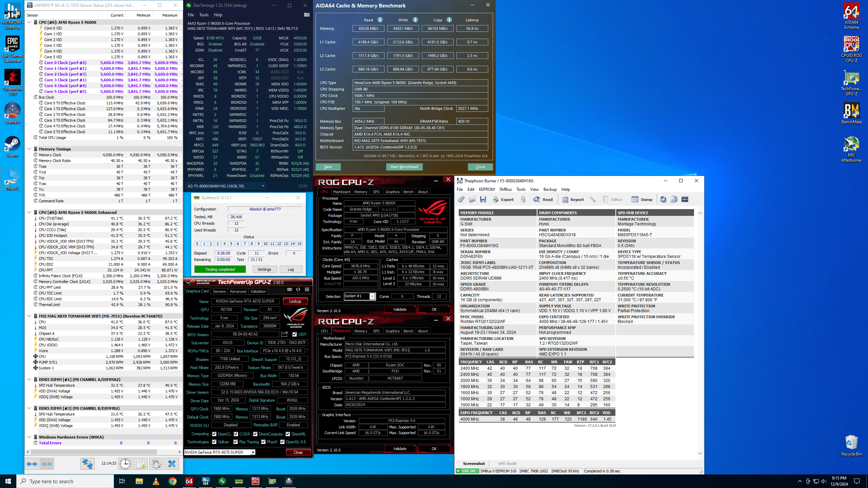This screenshot has height=488, width=868.
Task: Click the HWiNFO logging start sheet icon
Action: coord(141,464)
